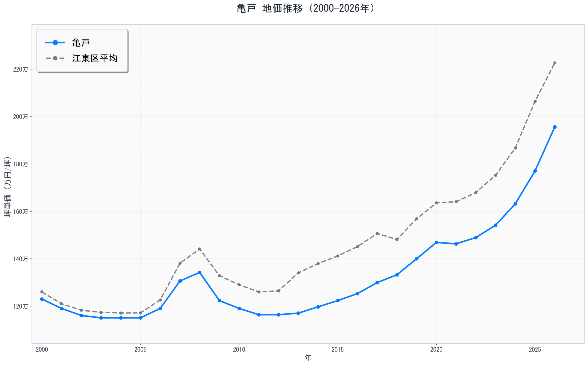Image resolution: width=588 pixels, height=365 pixels.
Task: Click the gray 江東区平均 data point at 2025
Action: 535,102
